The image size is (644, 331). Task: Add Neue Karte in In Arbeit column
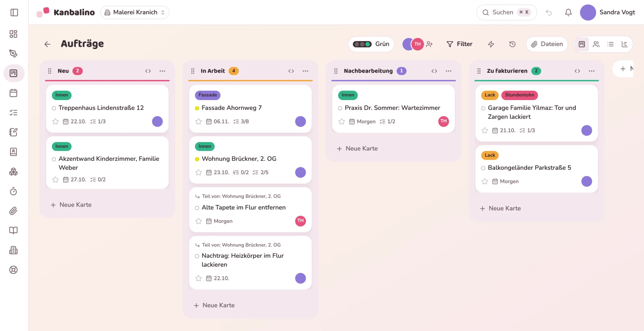click(214, 305)
